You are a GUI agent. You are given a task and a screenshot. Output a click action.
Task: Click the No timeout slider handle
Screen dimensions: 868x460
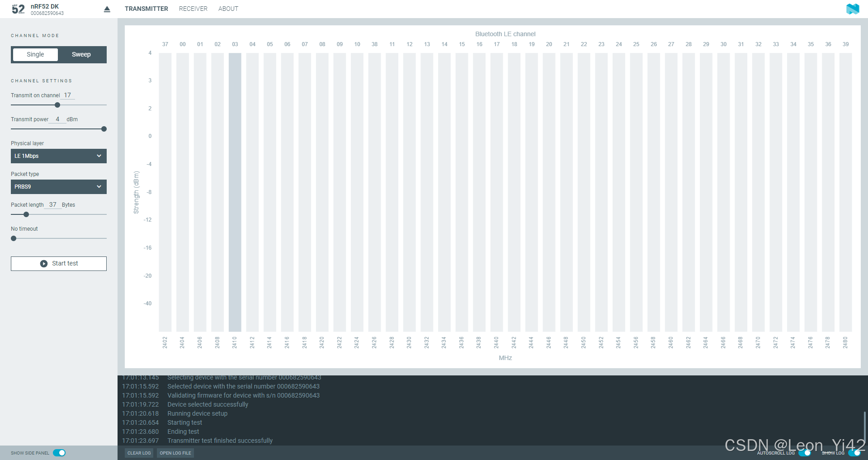(x=14, y=238)
